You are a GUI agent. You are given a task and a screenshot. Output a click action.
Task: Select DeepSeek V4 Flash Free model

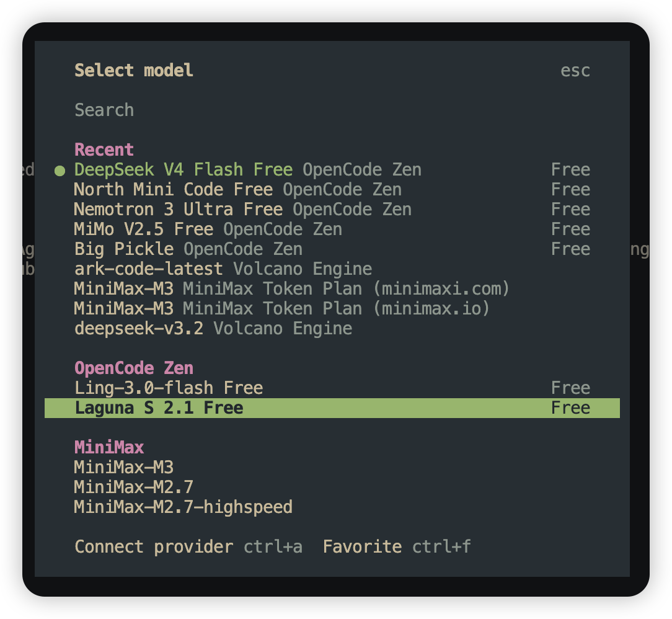332,170
